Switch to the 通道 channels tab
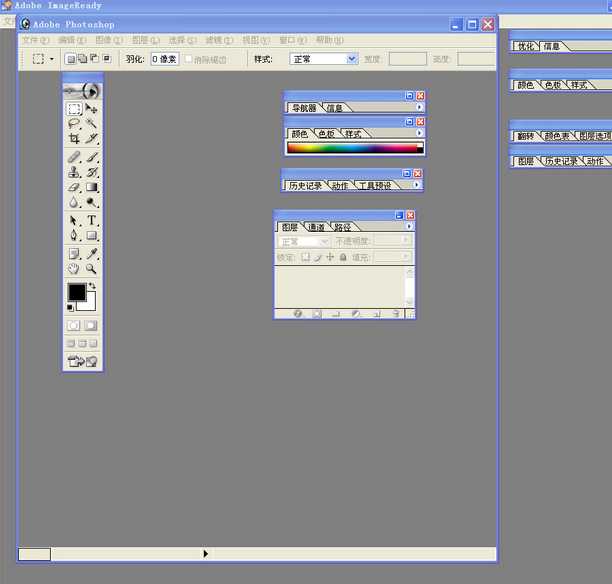Viewport: 612px width, 584px height. [316, 227]
